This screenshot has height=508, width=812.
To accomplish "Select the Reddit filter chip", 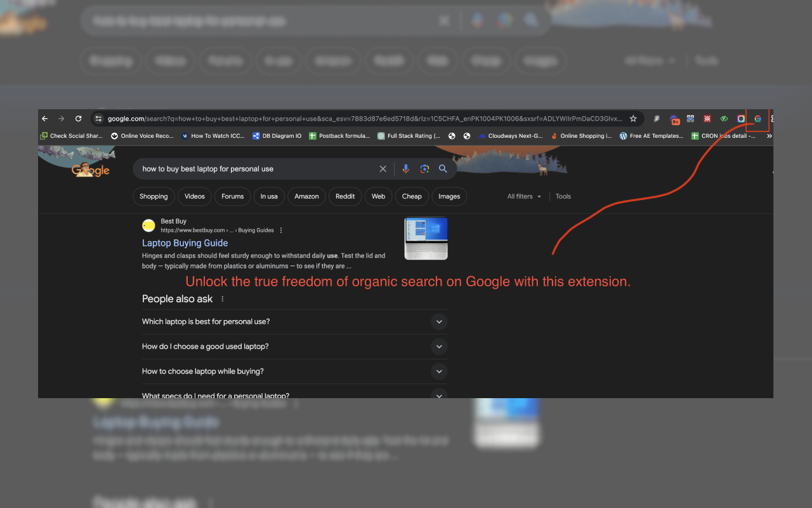I will (345, 197).
